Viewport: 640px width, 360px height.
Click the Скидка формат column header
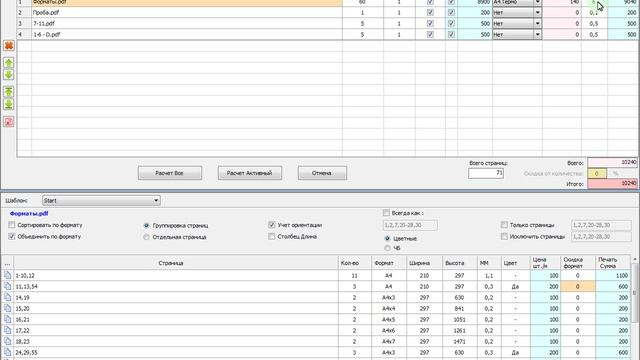pyautogui.click(x=578, y=263)
